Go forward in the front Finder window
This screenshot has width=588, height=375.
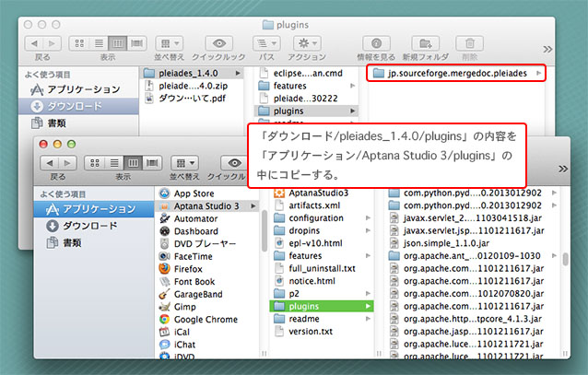point(67,163)
